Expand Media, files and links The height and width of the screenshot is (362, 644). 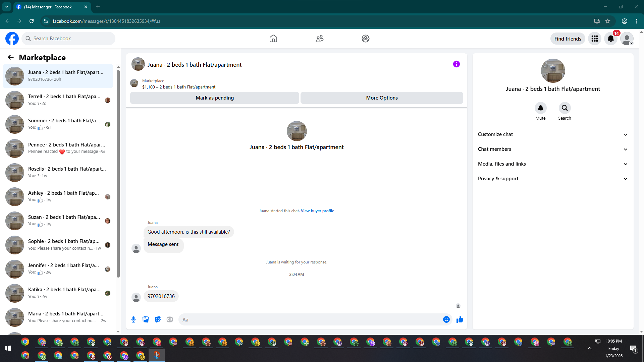(x=553, y=164)
